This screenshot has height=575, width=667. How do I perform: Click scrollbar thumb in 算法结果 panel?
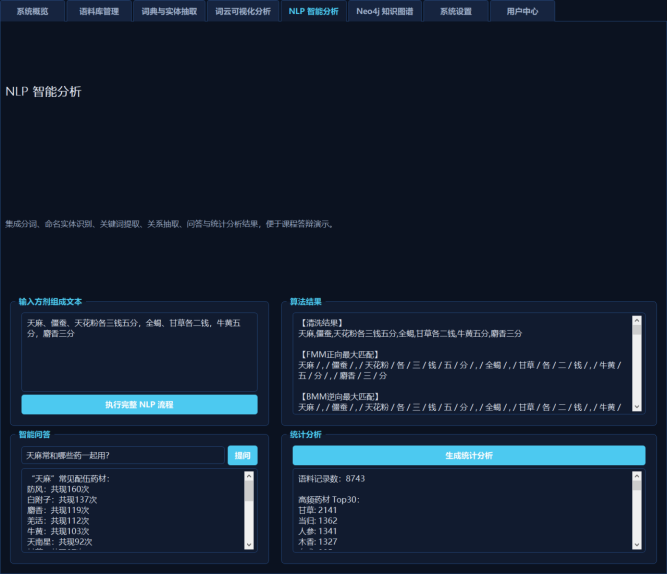(x=636, y=330)
